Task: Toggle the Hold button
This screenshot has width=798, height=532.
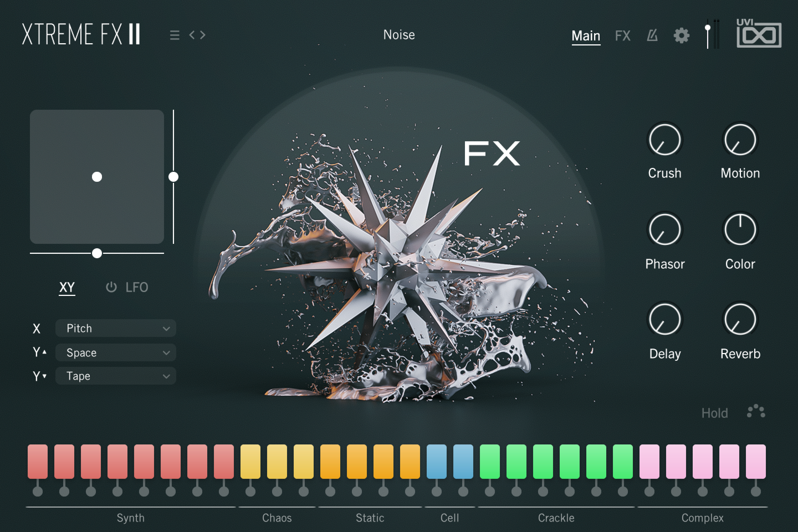Action: pyautogui.click(x=715, y=413)
